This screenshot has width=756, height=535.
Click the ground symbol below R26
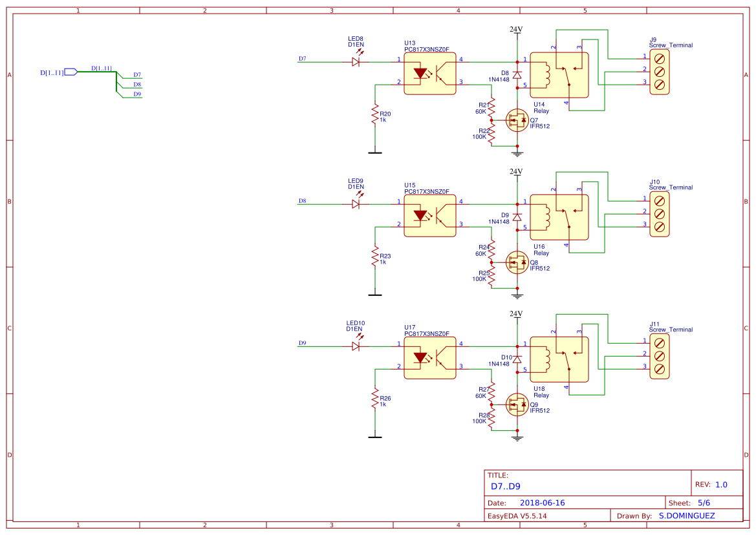click(375, 436)
